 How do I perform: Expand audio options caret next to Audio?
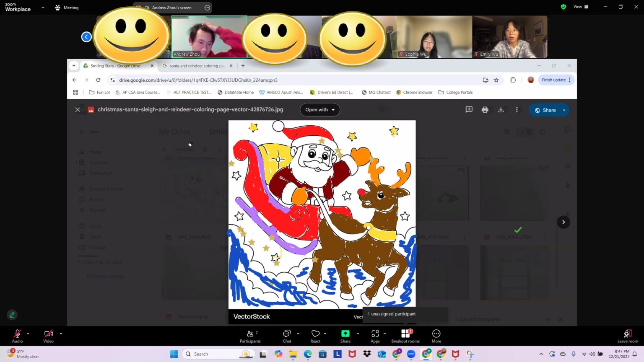[x=28, y=334]
